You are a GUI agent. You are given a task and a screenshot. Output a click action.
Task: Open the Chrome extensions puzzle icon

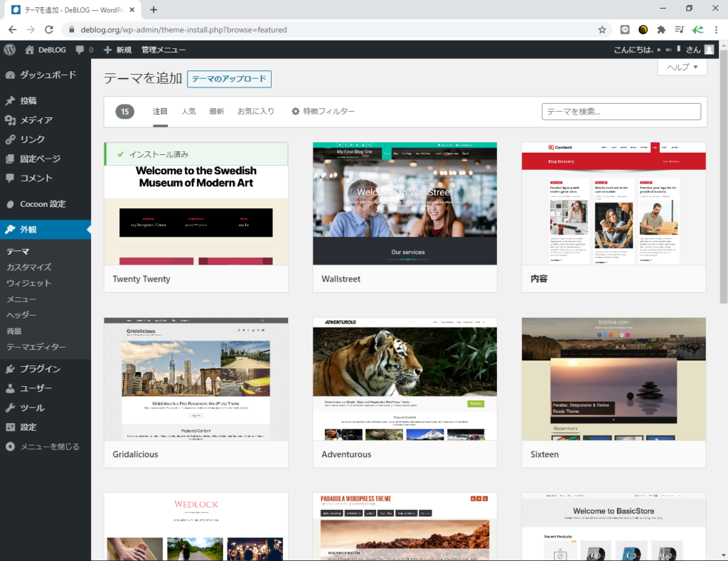[x=661, y=30]
